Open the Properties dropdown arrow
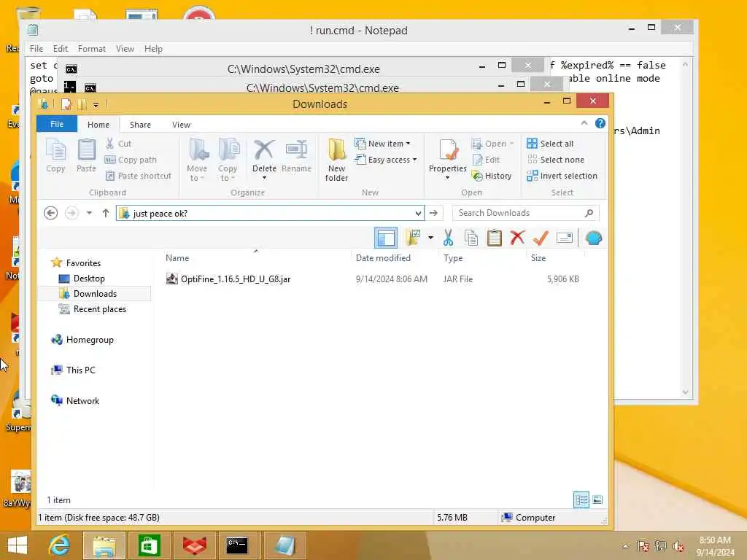The image size is (747, 560). (447, 178)
